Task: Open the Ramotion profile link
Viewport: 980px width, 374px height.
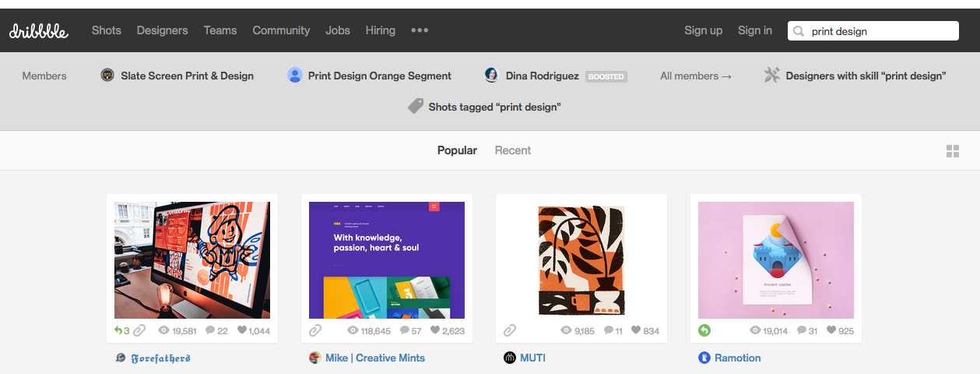Action: (x=738, y=358)
